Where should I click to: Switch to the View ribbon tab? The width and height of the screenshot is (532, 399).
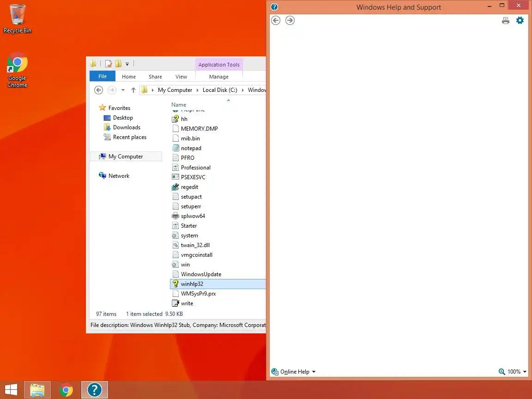point(181,77)
